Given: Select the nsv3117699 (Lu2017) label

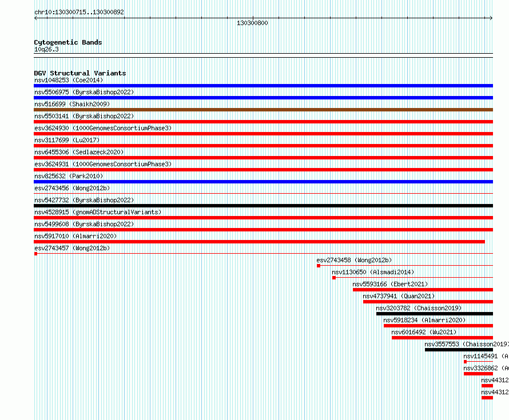Looking at the screenshot, I should coord(67,140).
